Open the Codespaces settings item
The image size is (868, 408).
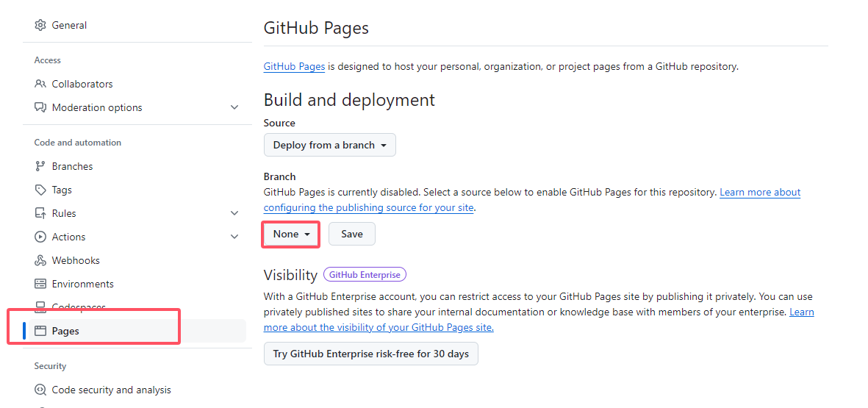click(x=79, y=307)
